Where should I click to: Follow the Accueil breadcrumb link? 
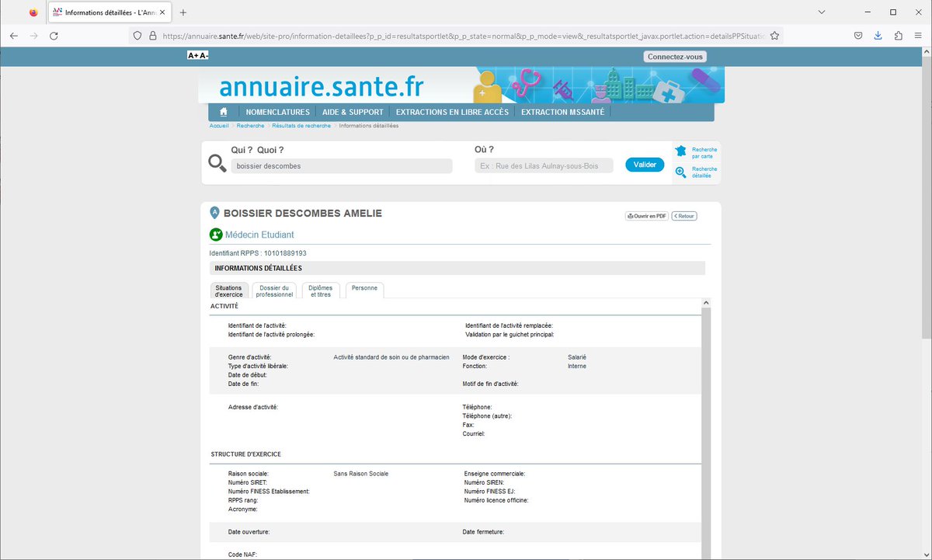(219, 126)
